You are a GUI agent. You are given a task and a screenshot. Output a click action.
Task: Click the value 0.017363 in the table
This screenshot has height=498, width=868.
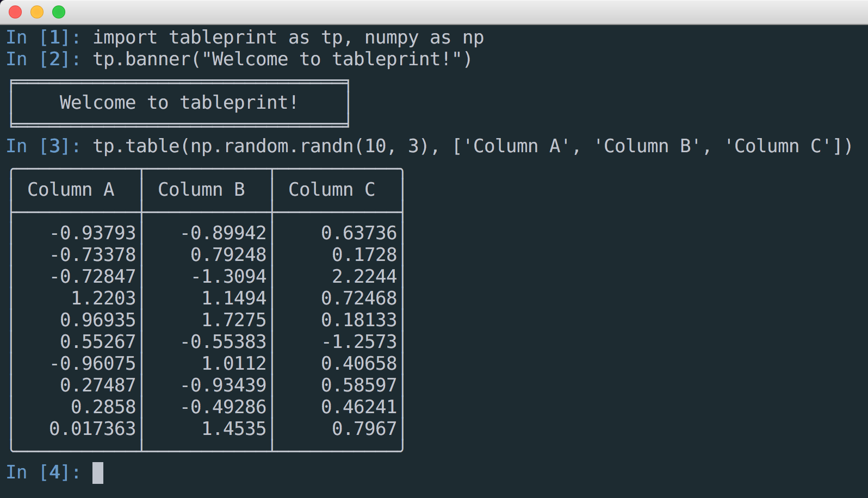click(x=92, y=429)
